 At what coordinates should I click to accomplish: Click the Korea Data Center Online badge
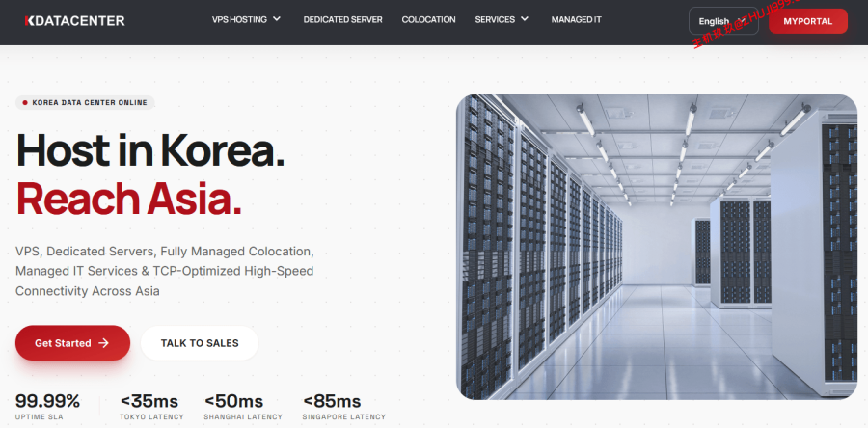tap(85, 102)
